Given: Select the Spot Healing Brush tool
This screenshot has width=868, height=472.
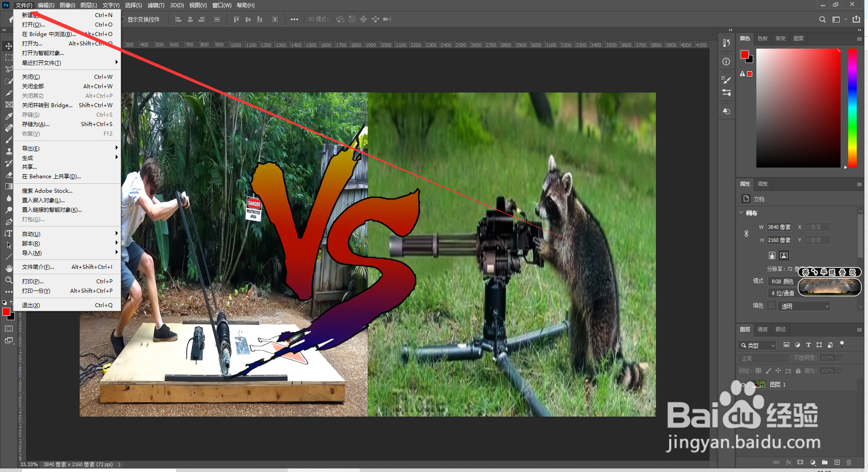Looking at the screenshot, I should (x=9, y=128).
